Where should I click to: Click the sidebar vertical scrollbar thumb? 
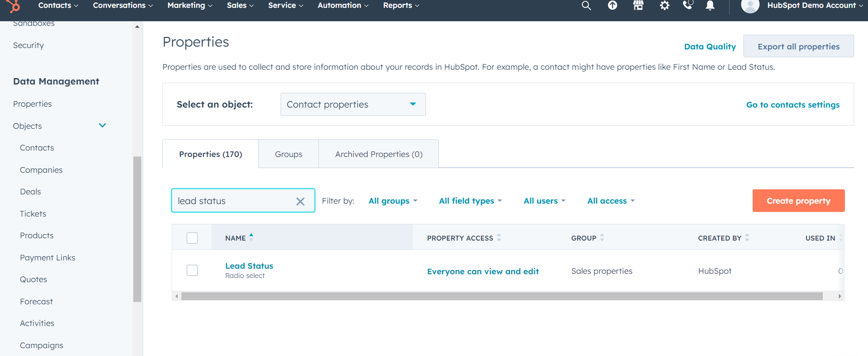(x=137, y=229)
